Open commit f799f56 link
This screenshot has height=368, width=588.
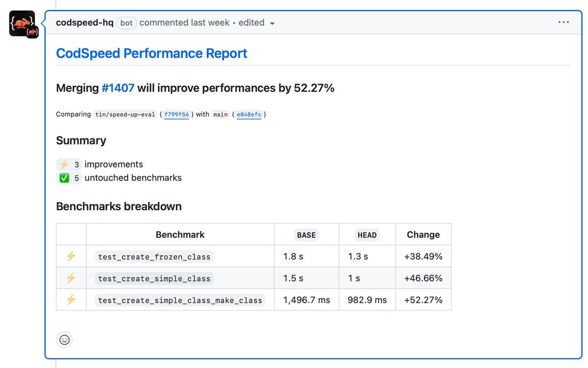click(176, 115)
